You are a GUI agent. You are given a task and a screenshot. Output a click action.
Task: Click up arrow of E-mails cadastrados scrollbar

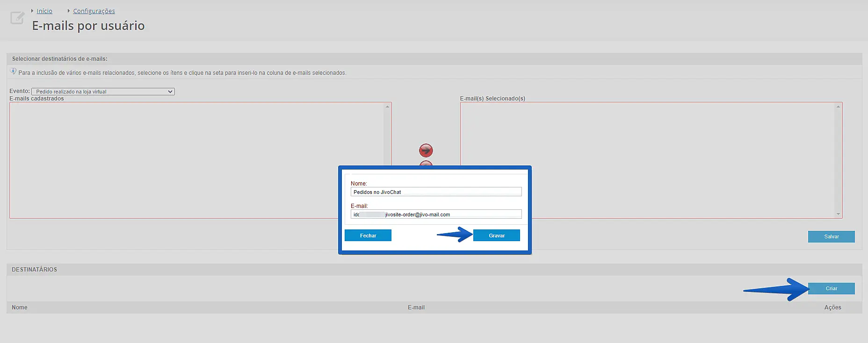(x=387, y=107)
